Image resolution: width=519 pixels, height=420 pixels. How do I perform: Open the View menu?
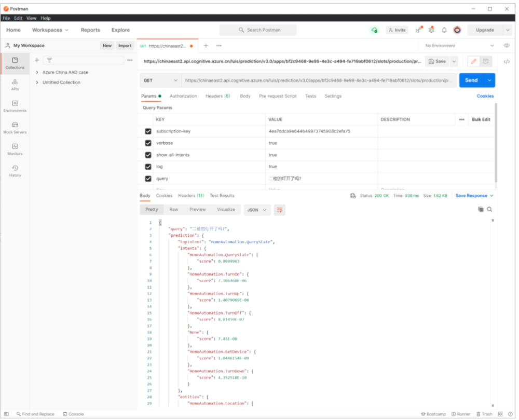click(x=32, y=18)
